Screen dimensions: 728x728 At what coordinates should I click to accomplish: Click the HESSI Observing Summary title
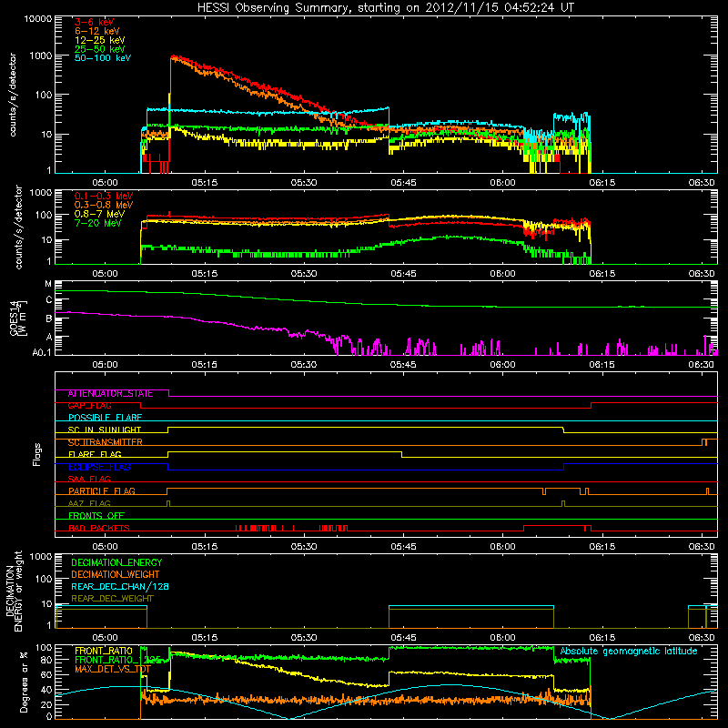tap(386, 7)
